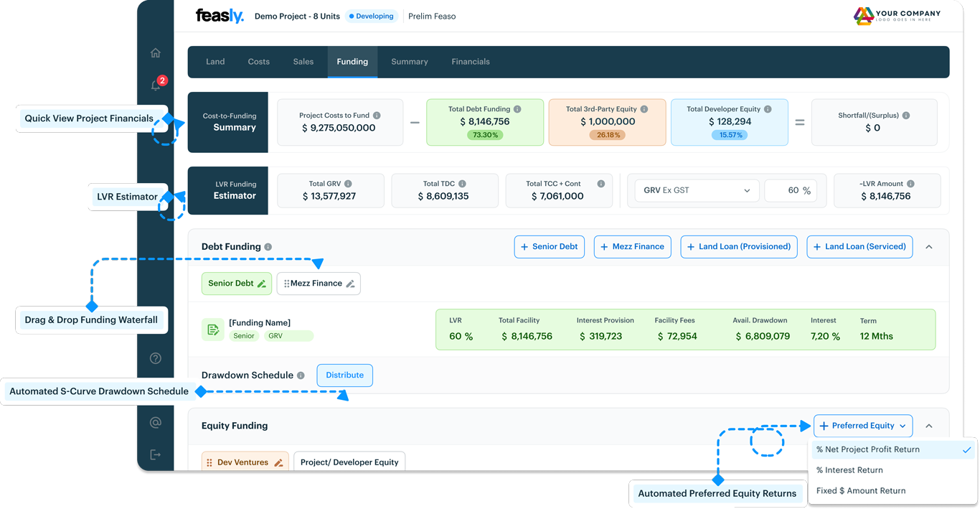This screenshot has width=980, height=509.
Task: Collapse the Debt Funding section
Action: [929, 246]
